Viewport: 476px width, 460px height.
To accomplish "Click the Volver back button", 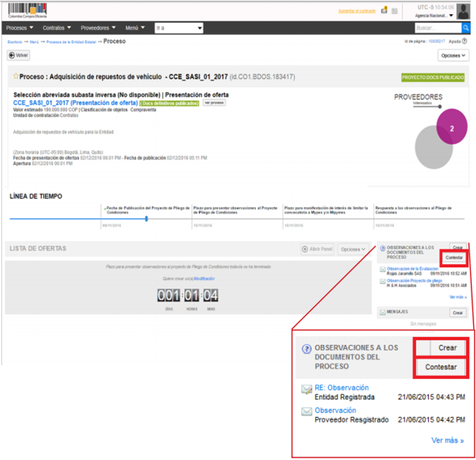I will [x=19, y=55].
